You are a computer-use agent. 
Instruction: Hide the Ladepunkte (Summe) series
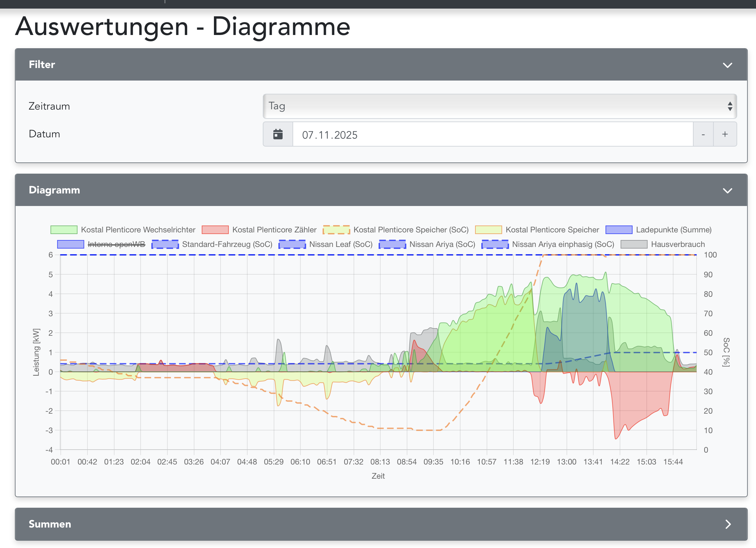618,230
